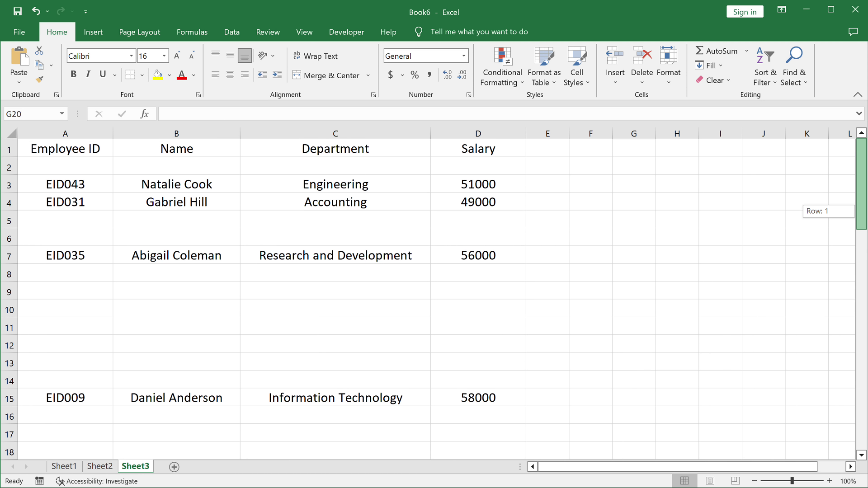868x488 pixels.
Task: Click the Insert Function fx icon
Action: pos(144,114)
